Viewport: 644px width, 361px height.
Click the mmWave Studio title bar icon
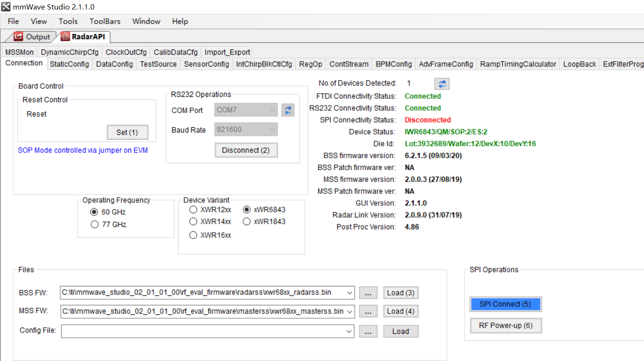(6, 7)
